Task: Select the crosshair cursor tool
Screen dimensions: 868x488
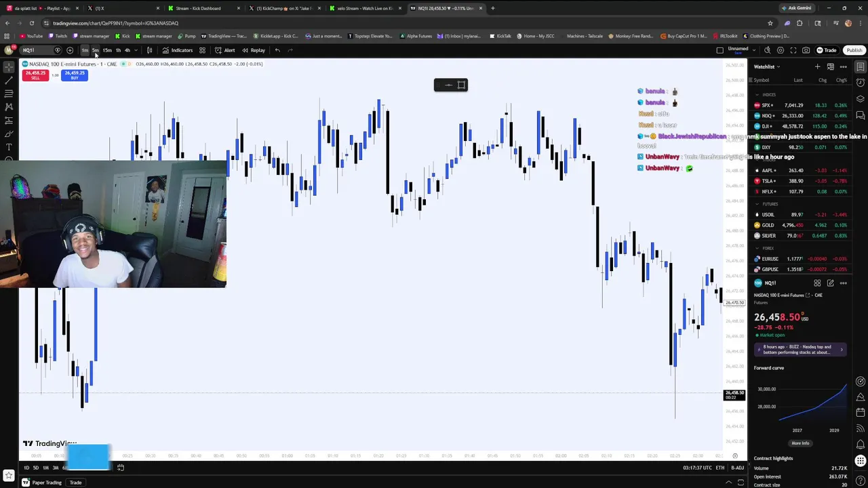Action: [x=9, y=67]
